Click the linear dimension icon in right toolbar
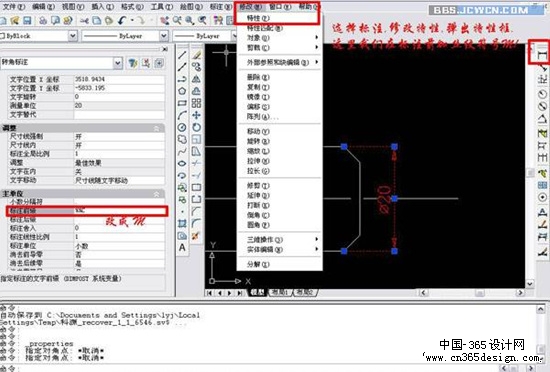Screen dimensions: 550x372 click(x=542, y=55)
